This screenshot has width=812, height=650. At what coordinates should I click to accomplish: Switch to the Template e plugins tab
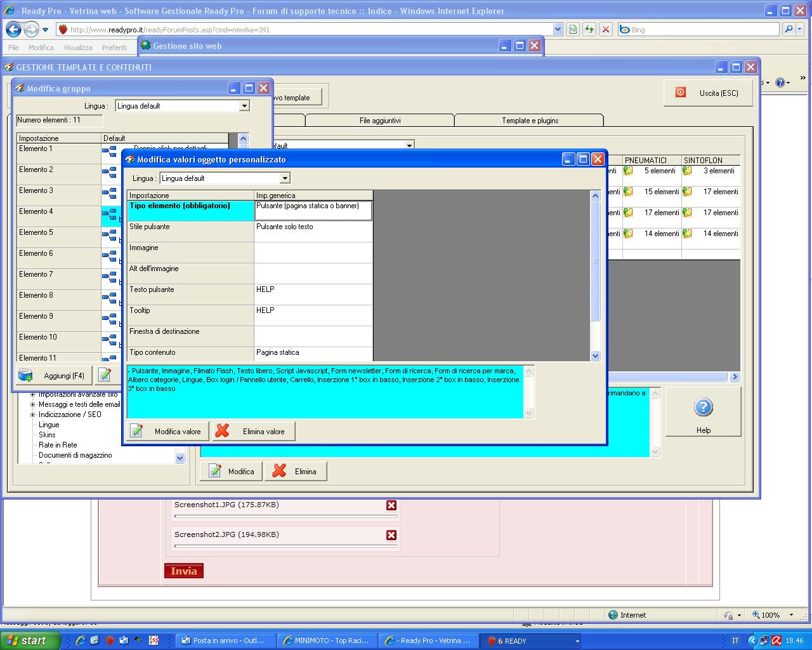(x=530, y=121)
